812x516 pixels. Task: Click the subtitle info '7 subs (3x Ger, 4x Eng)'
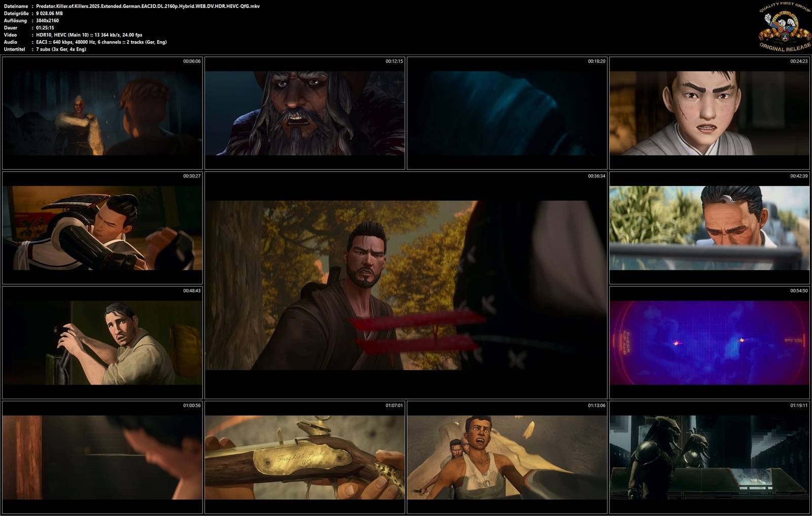pos(61,49)
